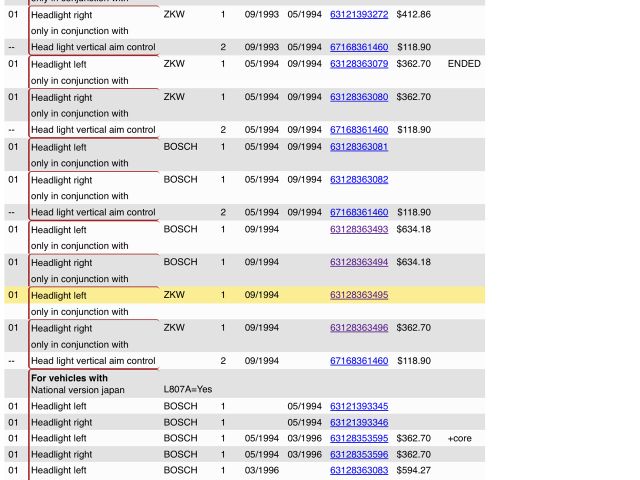Viewport: 640px width, 480px height.
Task: Open the 63128363080 part page
Action: click(359, 97)
